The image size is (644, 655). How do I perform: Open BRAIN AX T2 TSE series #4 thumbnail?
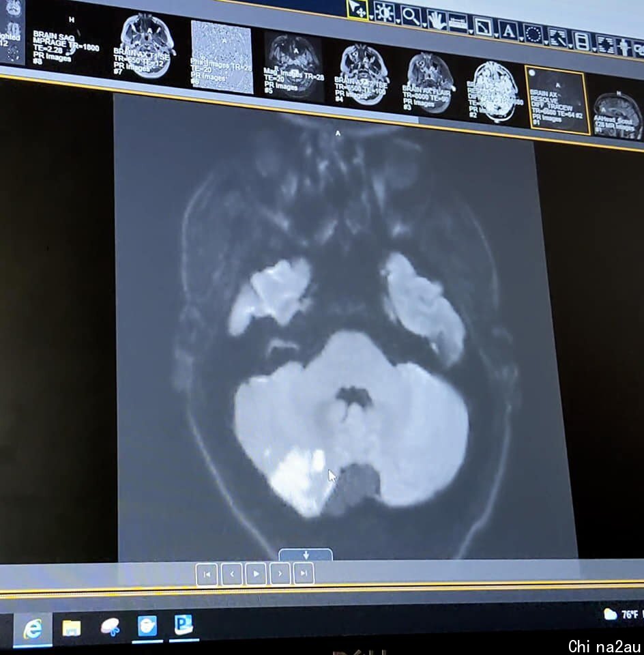tap(362, 74)
